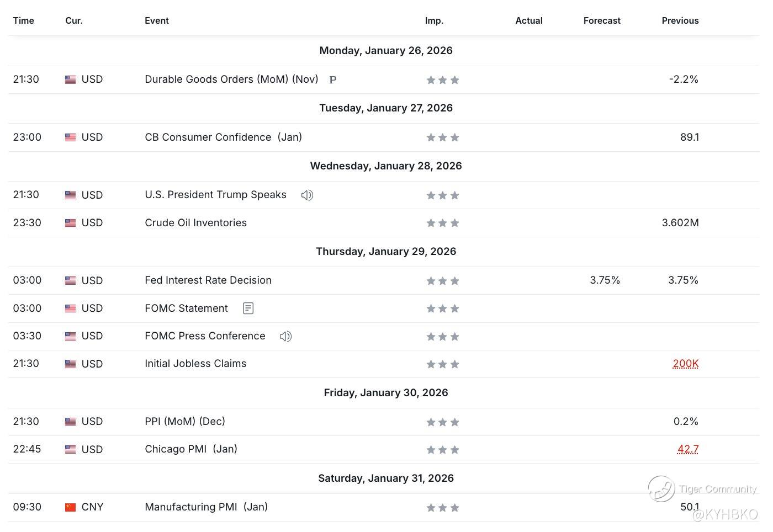The width and height of the screenshot is (773, 532).
Task: Click importance stars for Fed Interest Rate Decision
Action: [x=442, y=281]
